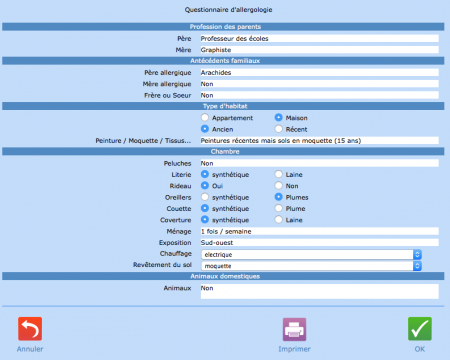
Task: Select the Appartement radio button
Action: [x=205, y=117]
